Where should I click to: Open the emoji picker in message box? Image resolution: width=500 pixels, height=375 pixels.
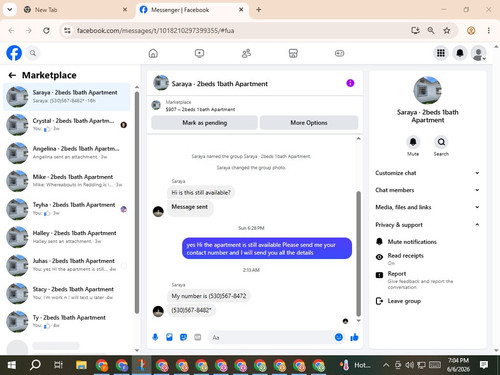pos(339,337)
